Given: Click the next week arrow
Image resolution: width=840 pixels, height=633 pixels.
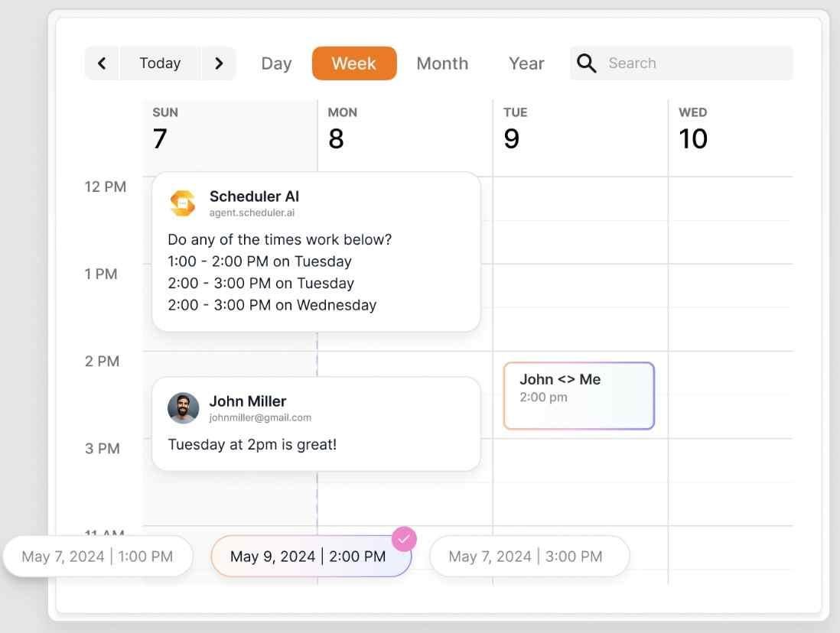Looking at the screenshot, I should [x=219, y=63].
